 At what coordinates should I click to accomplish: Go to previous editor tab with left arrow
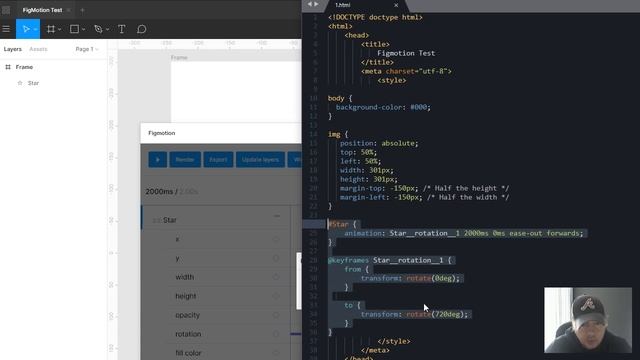309,4
